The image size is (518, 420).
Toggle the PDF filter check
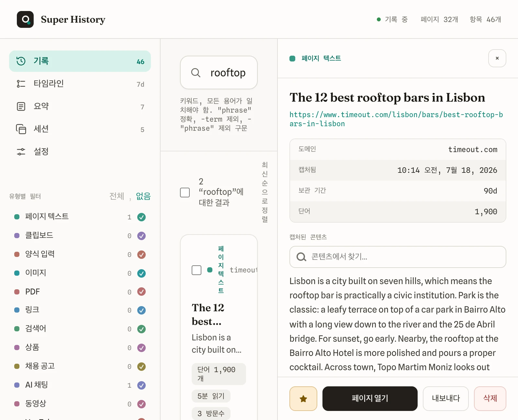click(141, 292)
